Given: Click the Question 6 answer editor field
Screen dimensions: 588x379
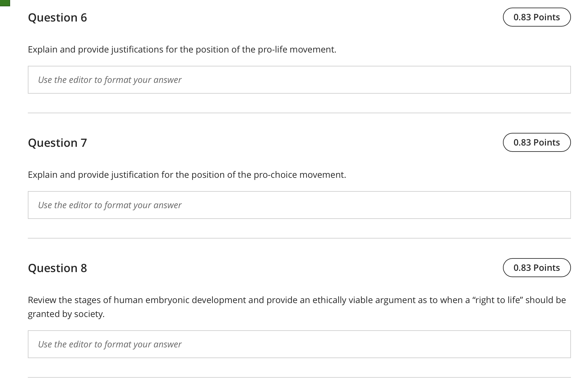Looking at the screenshot, I should pyautogui.click(x=299, y=80).
